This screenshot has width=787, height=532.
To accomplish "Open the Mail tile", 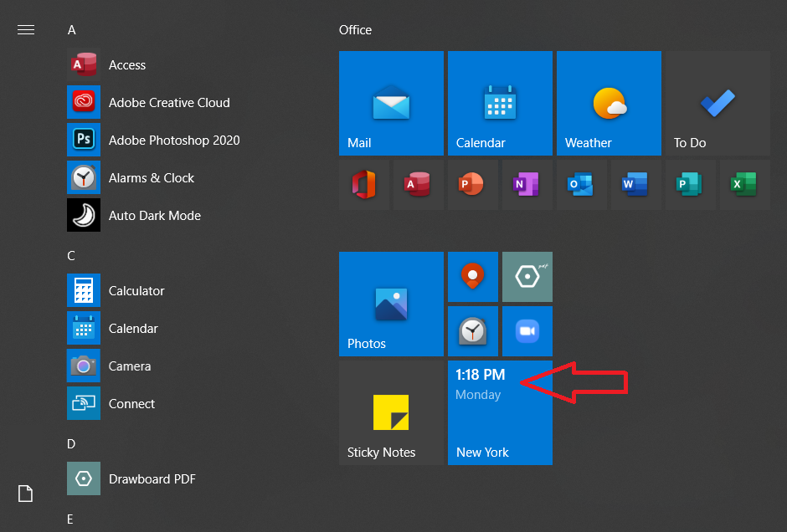I will point(391,103).
